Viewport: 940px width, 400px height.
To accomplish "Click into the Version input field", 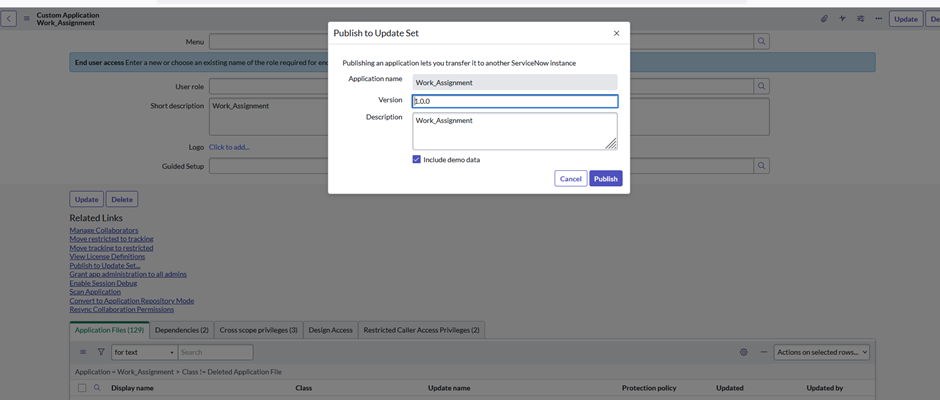I will 514,101.
